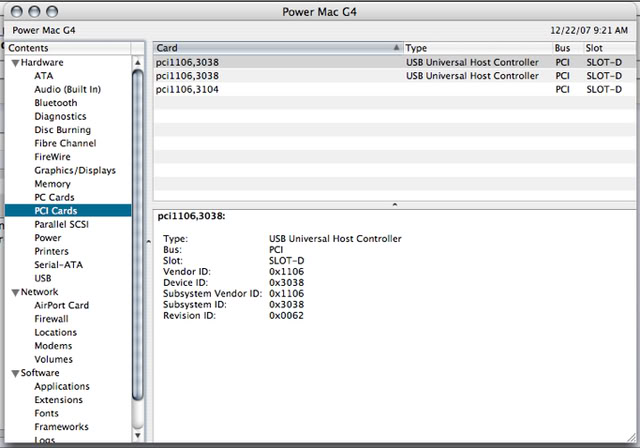Click the Revision ID value 0x0062
The height and width of the screenshot is (448, 640).
click(x=287, y=315)
